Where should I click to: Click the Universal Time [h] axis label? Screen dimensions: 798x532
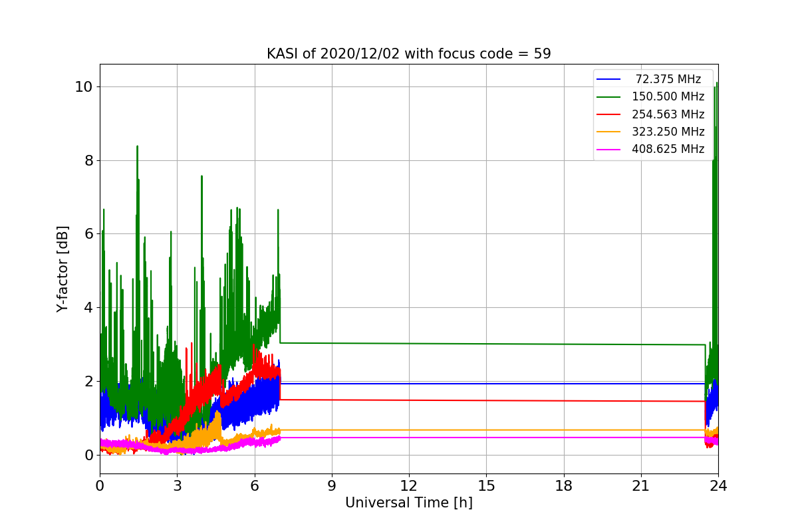pos(409,503)
